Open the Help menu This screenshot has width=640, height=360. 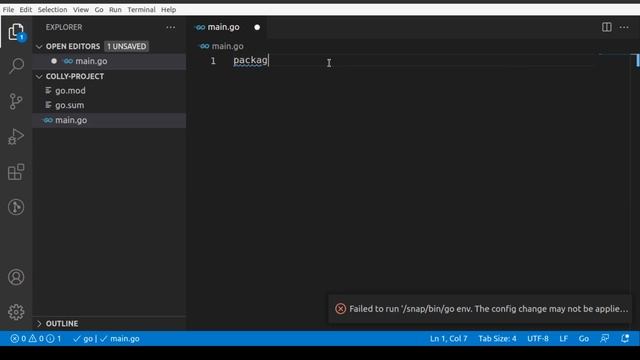168,9
